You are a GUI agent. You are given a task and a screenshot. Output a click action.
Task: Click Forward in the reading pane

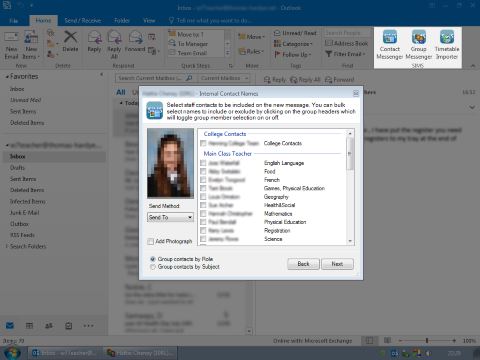pyautogui.click(x=339, y=80)
